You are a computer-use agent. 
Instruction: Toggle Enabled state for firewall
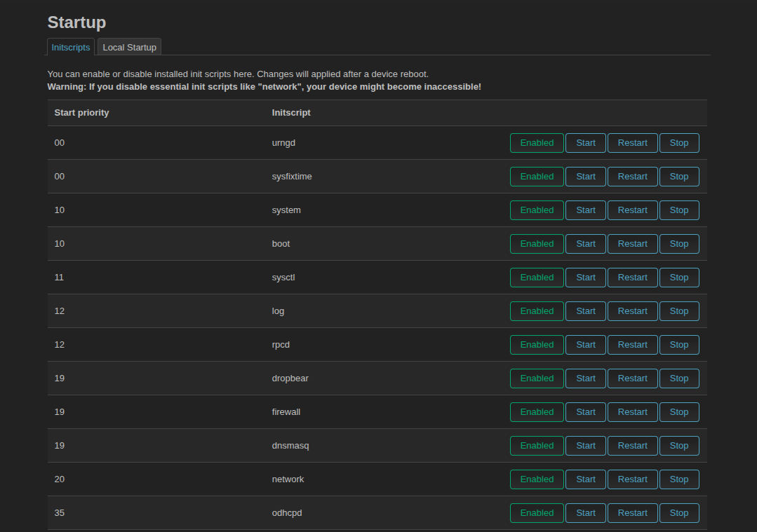point(537,412)
